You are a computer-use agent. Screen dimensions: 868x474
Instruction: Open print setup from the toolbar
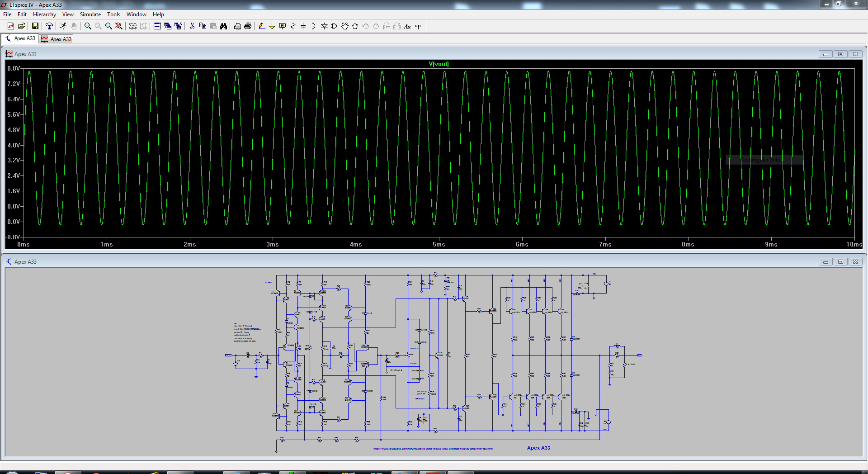pyautogui.click(x=237, y=26)
